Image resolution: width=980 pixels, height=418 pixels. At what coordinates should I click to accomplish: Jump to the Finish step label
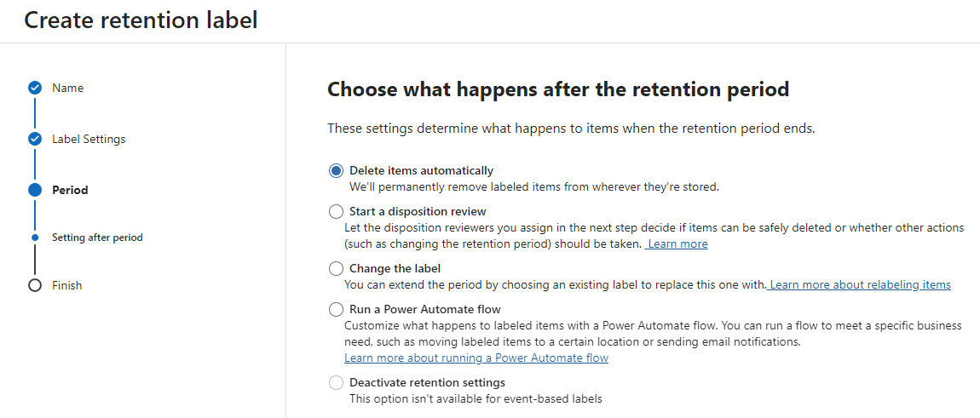pos(67,285)
